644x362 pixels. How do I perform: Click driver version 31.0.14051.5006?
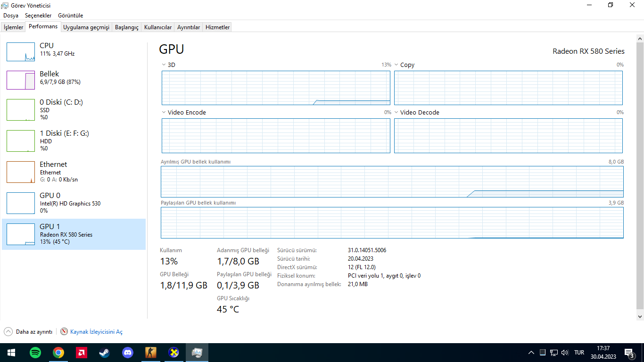click(x=367, y=250)
